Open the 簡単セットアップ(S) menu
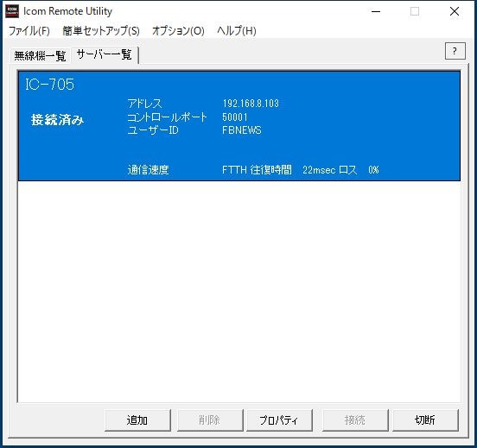This screenshot has width=477, height=448. 101,31
